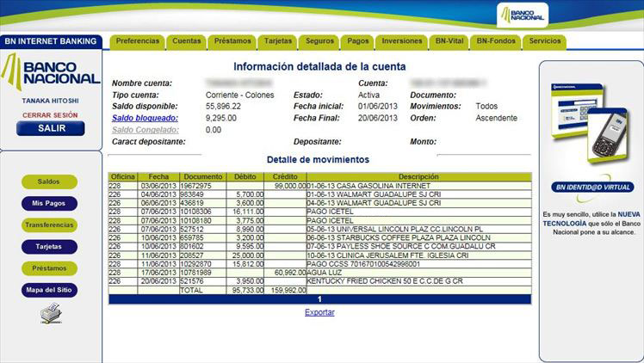Click the Banco Nacional logo in header
Image resolution: width=644 pixels, height=363 pixels.
click(522, 15)
